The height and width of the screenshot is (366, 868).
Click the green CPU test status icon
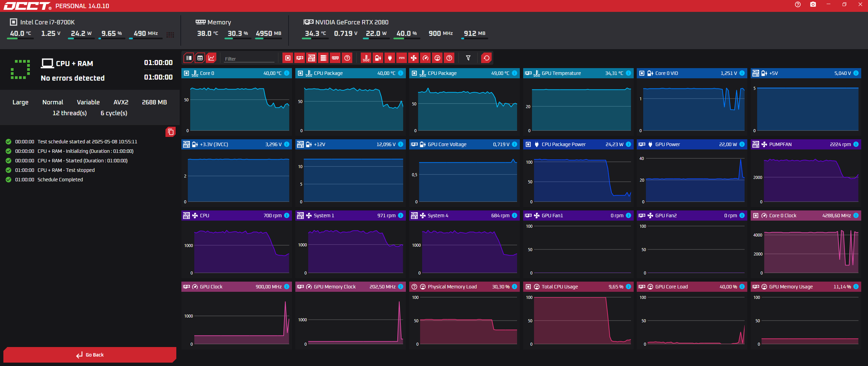pyautogui.click(x=20, y=70)
